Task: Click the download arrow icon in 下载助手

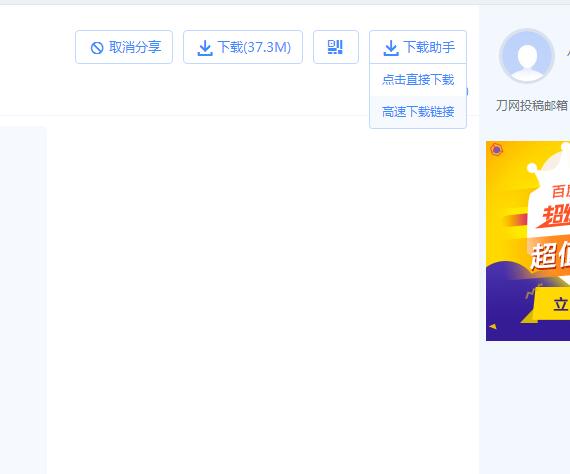Action: (x=391, y=48)
